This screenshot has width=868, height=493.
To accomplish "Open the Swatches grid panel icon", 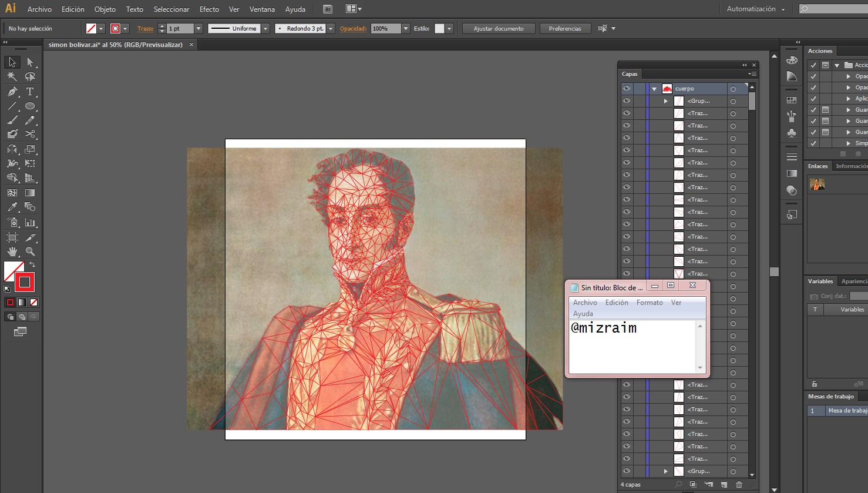I will (x=792, y=100).
